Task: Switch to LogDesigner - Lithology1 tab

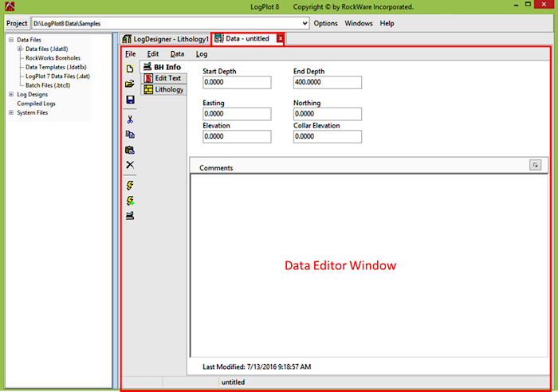Action: tap(166, 38)
